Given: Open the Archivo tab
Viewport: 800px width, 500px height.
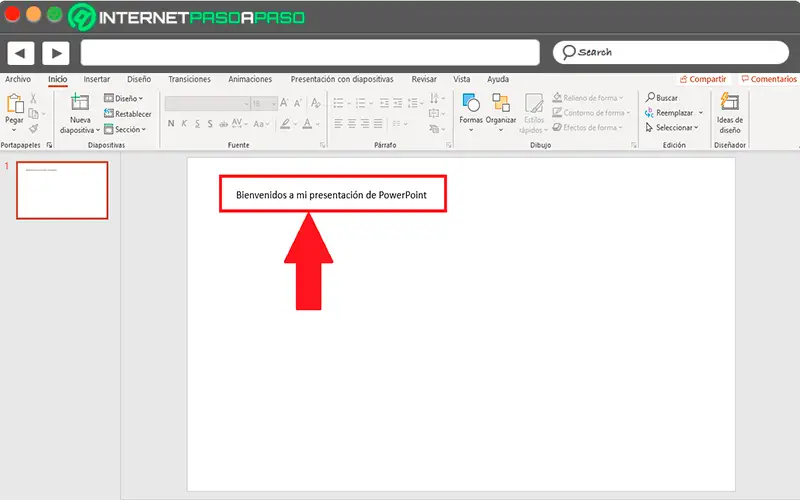Looking at the screenshot, I should coord(18,79).
